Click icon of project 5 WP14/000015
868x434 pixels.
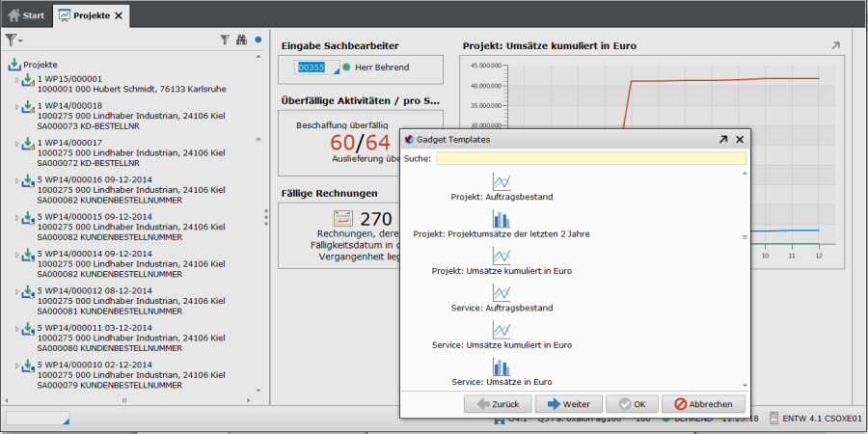28,218
